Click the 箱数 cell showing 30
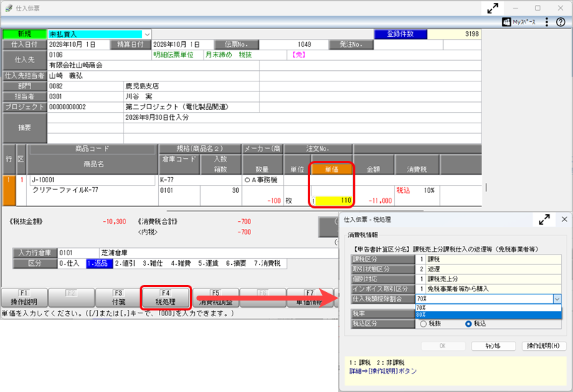 [x=221, y=191]
